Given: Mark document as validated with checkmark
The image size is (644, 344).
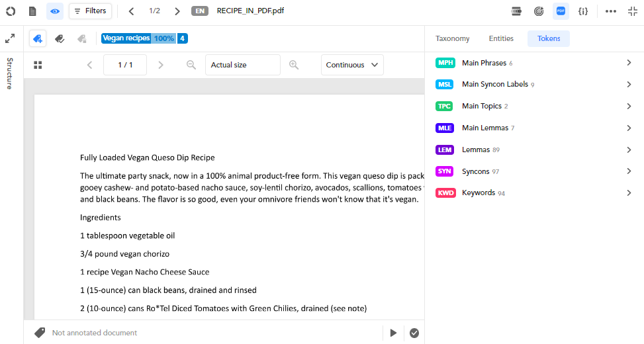Looking at the screenshot, I should 414,333.
